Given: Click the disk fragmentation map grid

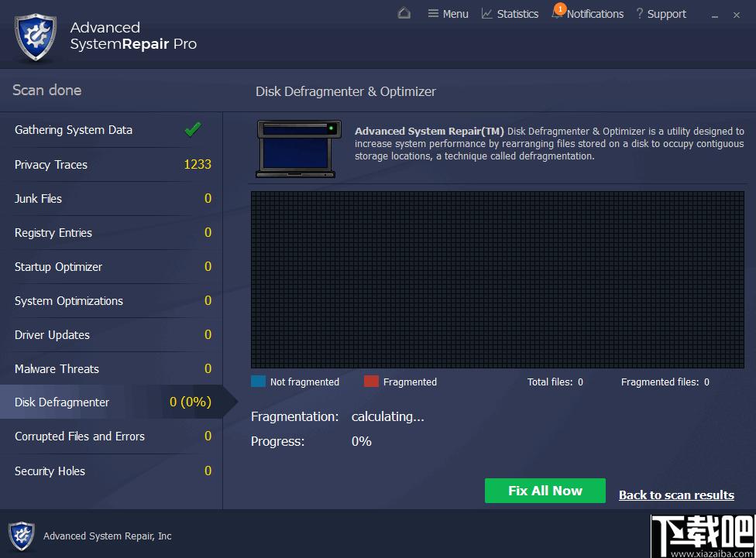Looking at the screenshot, I should (497, 279).
